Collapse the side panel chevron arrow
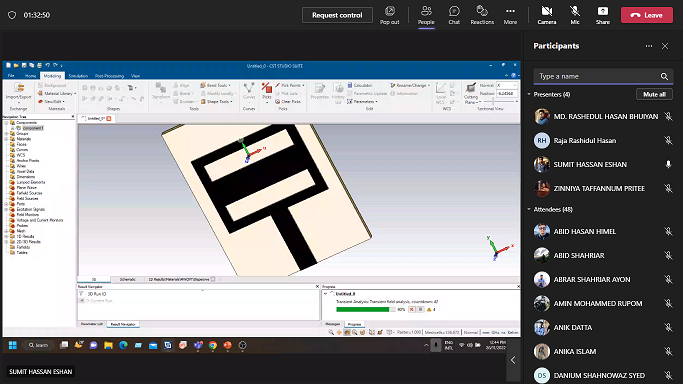This screenshot has width=683, height=384. pyautogui.click(x=513, y=360)
